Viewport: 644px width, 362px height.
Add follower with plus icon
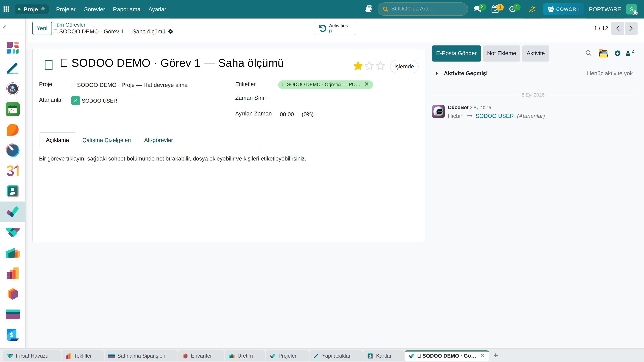click(x=617, y=53)
